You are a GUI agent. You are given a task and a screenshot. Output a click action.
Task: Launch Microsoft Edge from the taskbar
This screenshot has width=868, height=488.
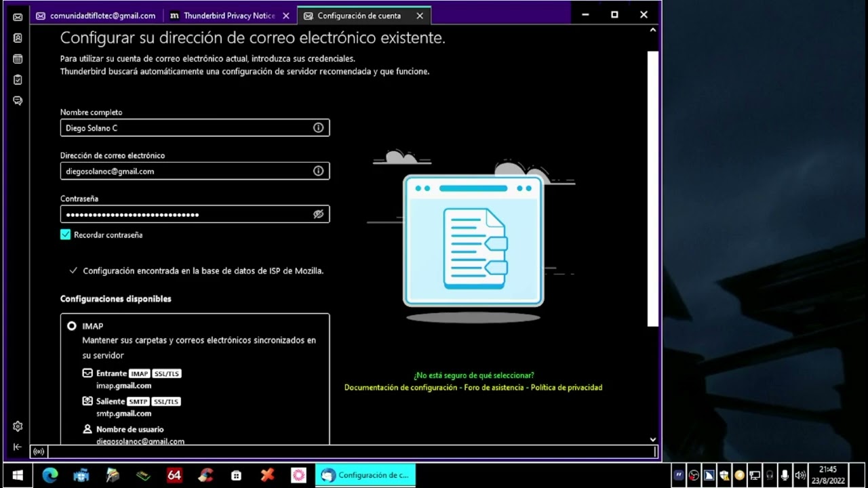point(50,475)
